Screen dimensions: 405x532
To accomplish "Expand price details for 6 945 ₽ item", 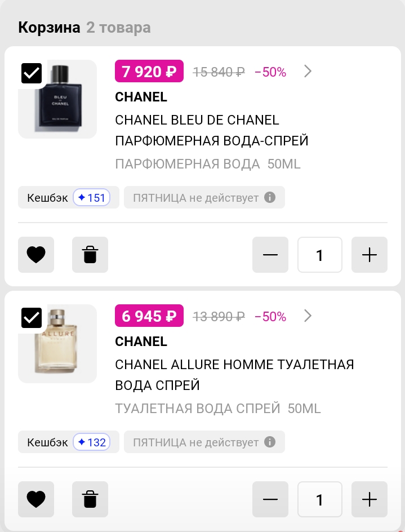I will tap(308, 316).
